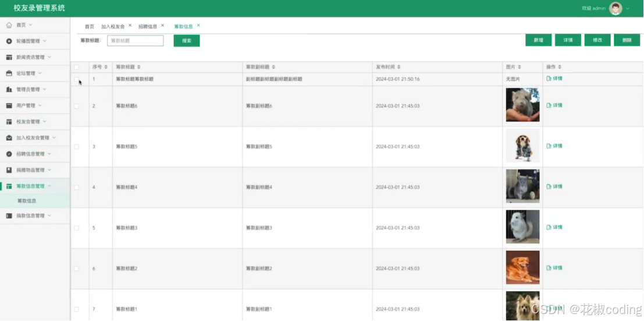Click the 校友会管理 sidebar icon
Viewport: 644px width, 321px height.
pyautogui.click(x=9, y=122)
